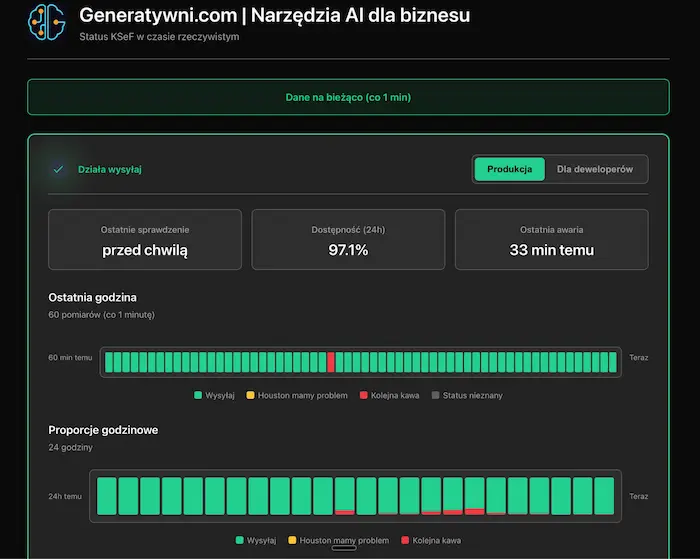Click the '24 godziny' subtitle
The width and height of the screenshot is (700, 559).
[71, 447]
